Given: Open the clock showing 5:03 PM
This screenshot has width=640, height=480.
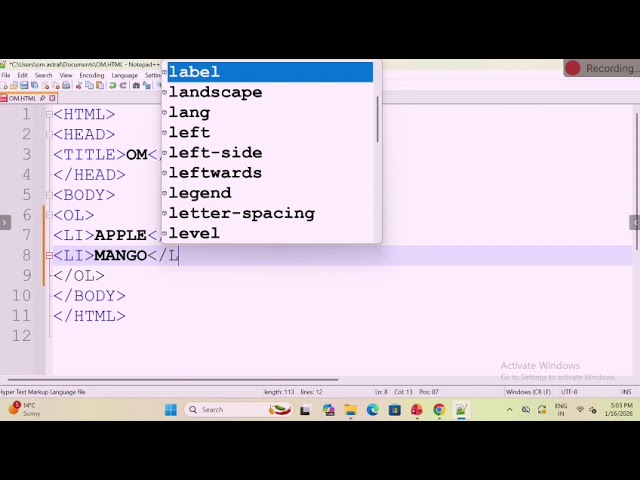Looking at the screenshot, I should click(x=621, y=409).
